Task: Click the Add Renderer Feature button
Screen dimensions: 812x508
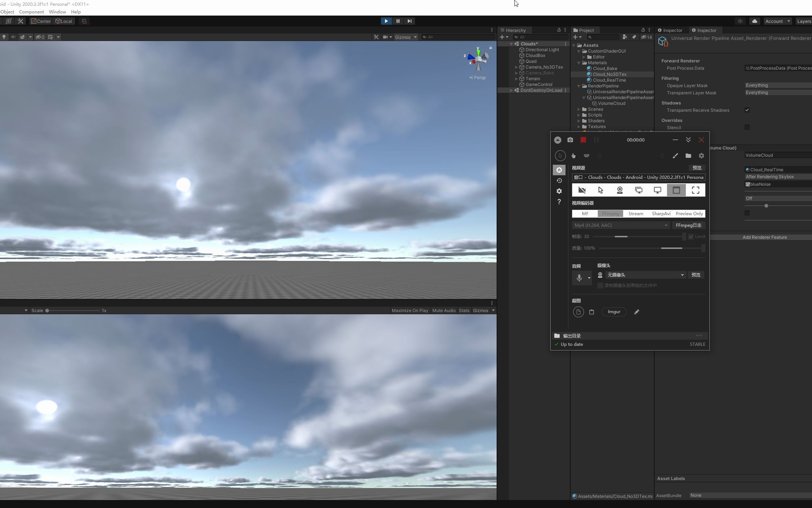Action: pos(765,237)
